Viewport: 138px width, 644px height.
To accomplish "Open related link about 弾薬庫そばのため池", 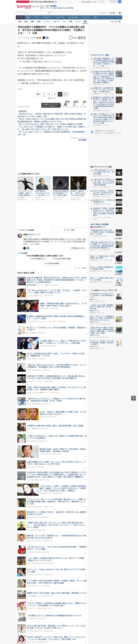I will click(52, 133).
